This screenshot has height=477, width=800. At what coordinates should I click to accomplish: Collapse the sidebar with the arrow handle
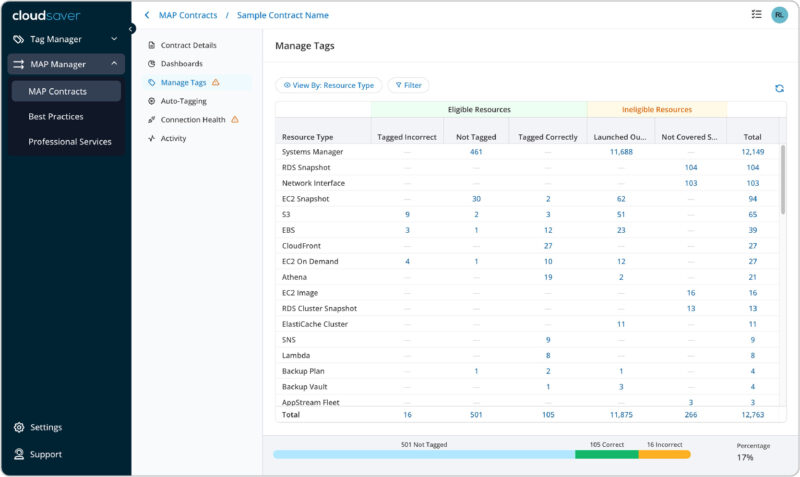click(x=131, y=29)
